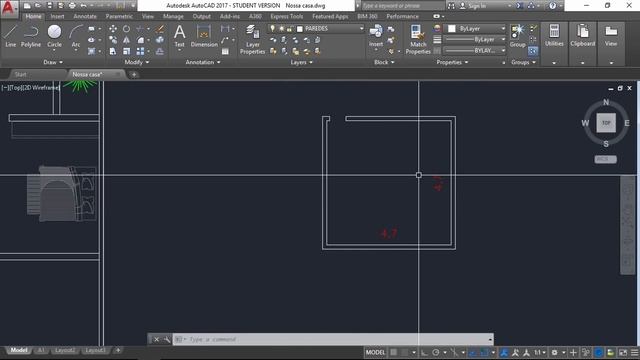Switch to the Insert ribbon tab
This screenshot has width=640, height=360.
pyautogui.click(x=57, y=16)
